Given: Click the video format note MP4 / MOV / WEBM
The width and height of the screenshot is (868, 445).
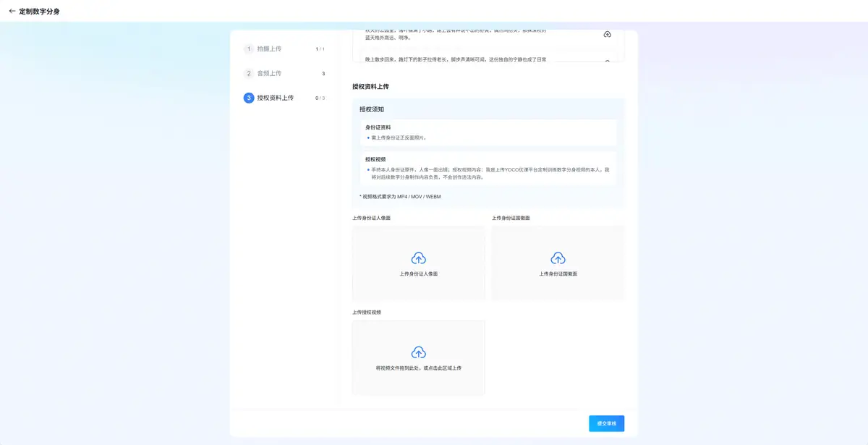Looking at the screenshot, I should (400, 197).
